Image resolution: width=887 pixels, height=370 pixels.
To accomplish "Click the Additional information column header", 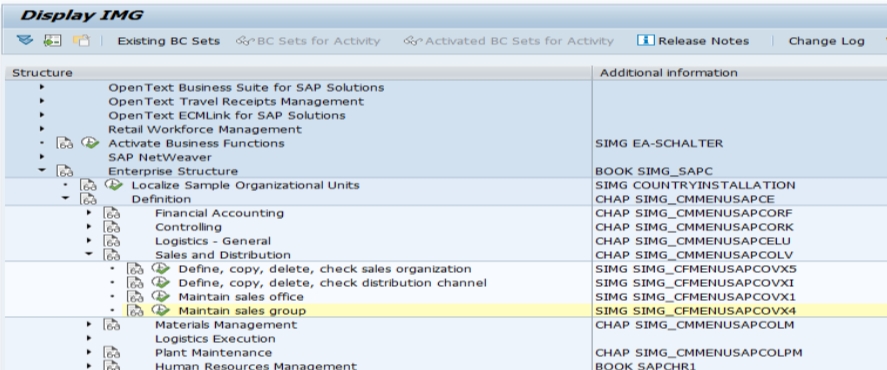I will point(740,72).
